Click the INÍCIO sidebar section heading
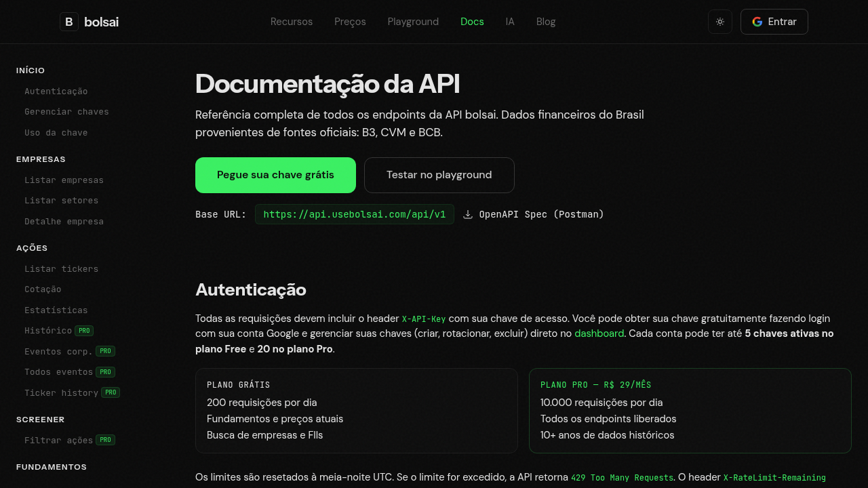Image resolution: width=868 pixels, height=488 pixels. tap(31, 70)
